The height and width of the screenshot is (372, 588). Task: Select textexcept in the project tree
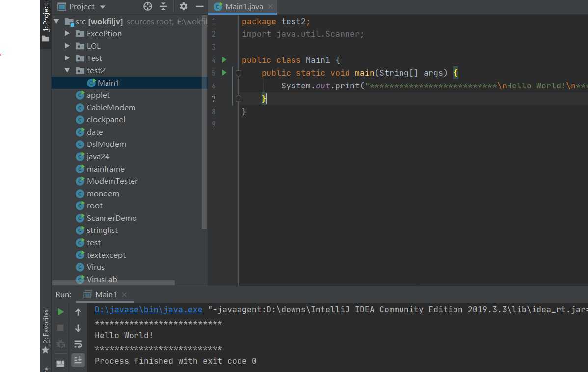(x=106, y=255)
